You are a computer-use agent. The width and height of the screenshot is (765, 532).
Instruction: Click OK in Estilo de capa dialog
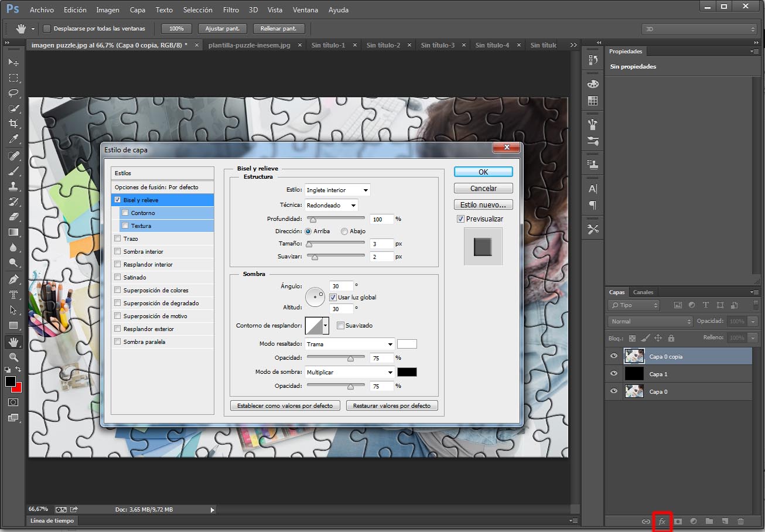(483, 172)
